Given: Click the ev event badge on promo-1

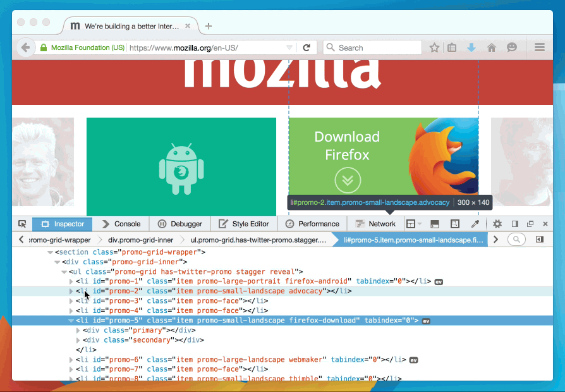Looking at the screenshot, I should (x=438, y=281).
